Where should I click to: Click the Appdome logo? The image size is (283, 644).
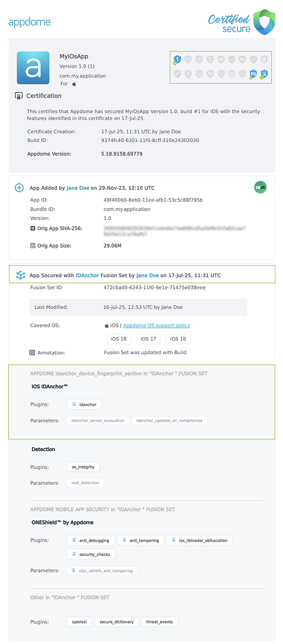coord(29,22)
